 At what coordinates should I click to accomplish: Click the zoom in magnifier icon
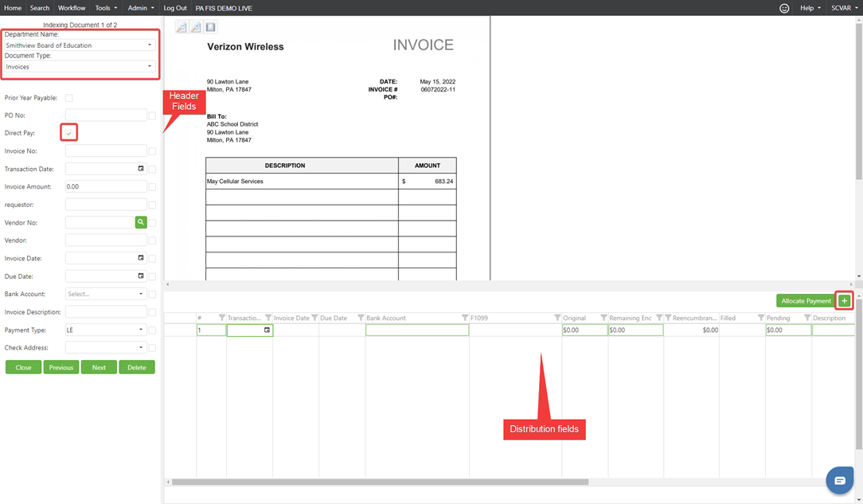(x=196, y=27)
